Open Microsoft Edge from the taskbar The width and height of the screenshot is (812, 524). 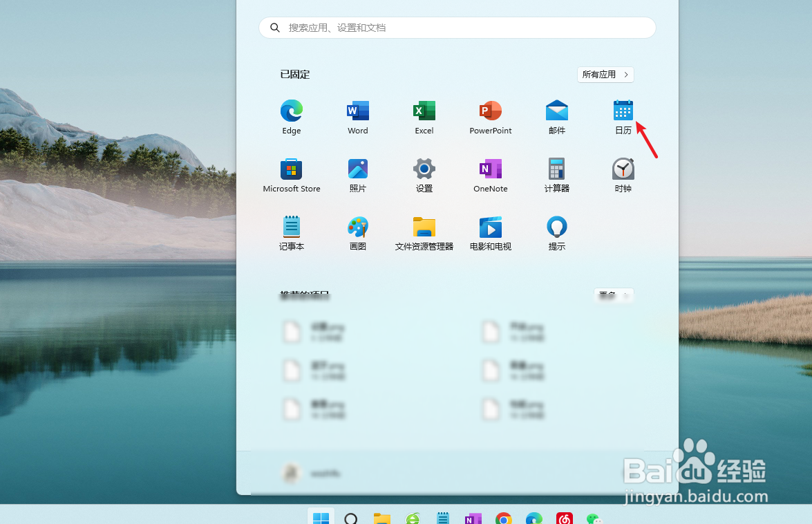(534, 518)
